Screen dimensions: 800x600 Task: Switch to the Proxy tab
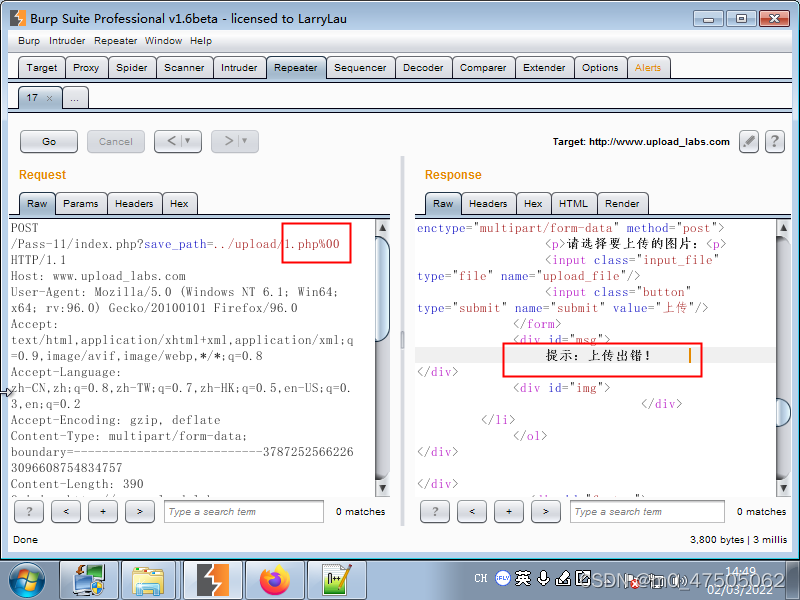pos(86,68)
